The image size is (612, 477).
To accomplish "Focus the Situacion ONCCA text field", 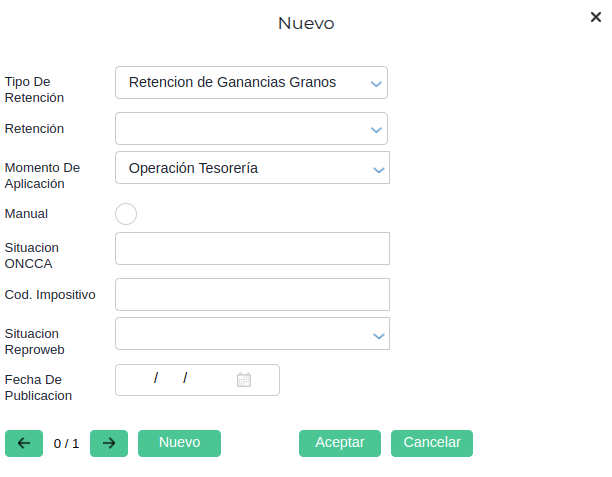I will [x=252, y=249].
